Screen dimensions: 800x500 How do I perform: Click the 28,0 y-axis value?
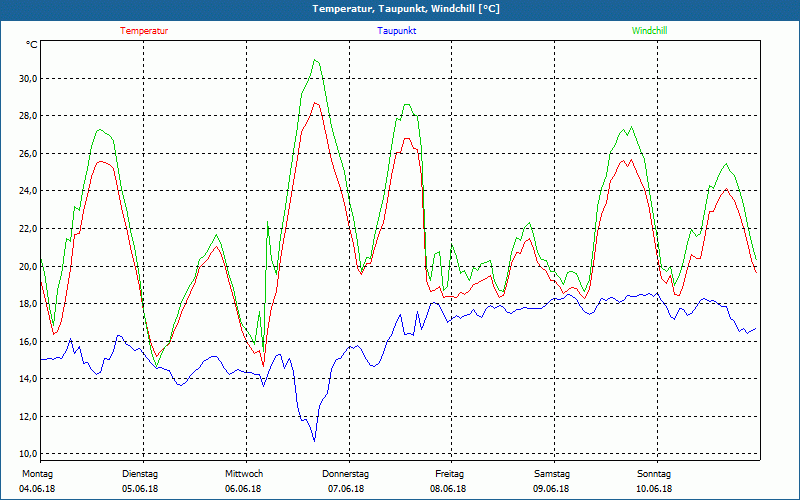[x=29, y=116]
